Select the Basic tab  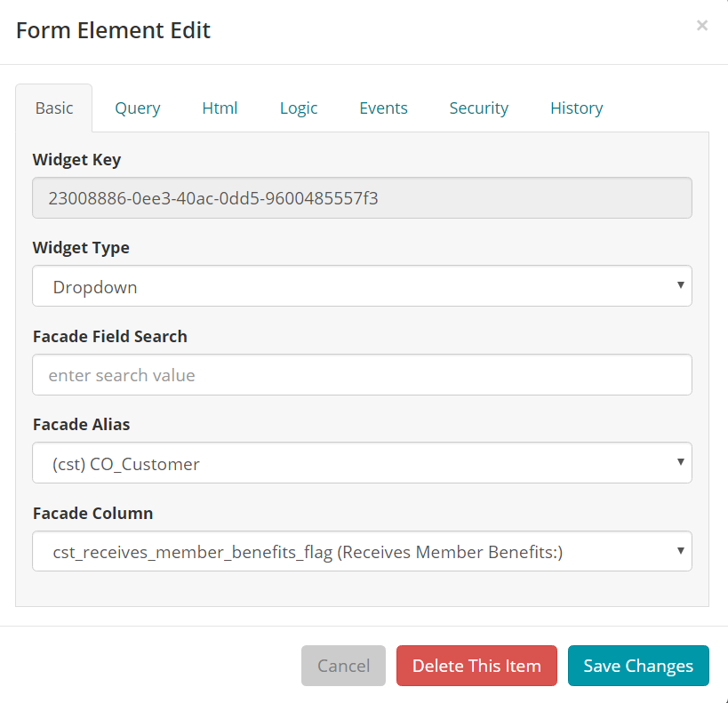tap(53, 108)
